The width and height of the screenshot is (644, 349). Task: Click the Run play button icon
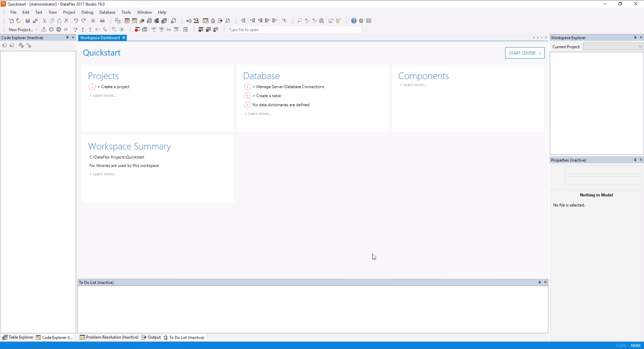pyautogui.click(x=51, y=29)
